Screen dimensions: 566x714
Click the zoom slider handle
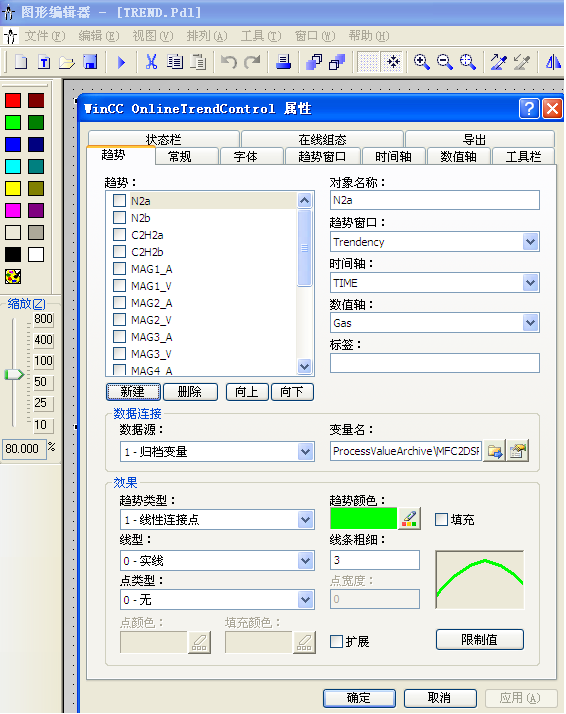tap(14, 375)
